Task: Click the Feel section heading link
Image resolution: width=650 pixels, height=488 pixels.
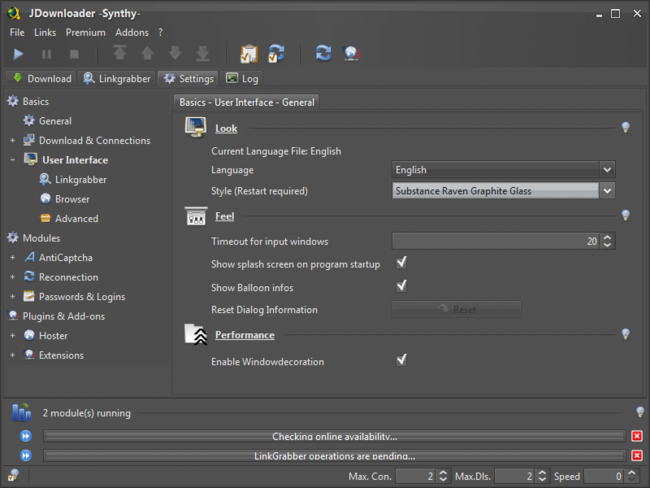Action: click(x=224, y=216)
